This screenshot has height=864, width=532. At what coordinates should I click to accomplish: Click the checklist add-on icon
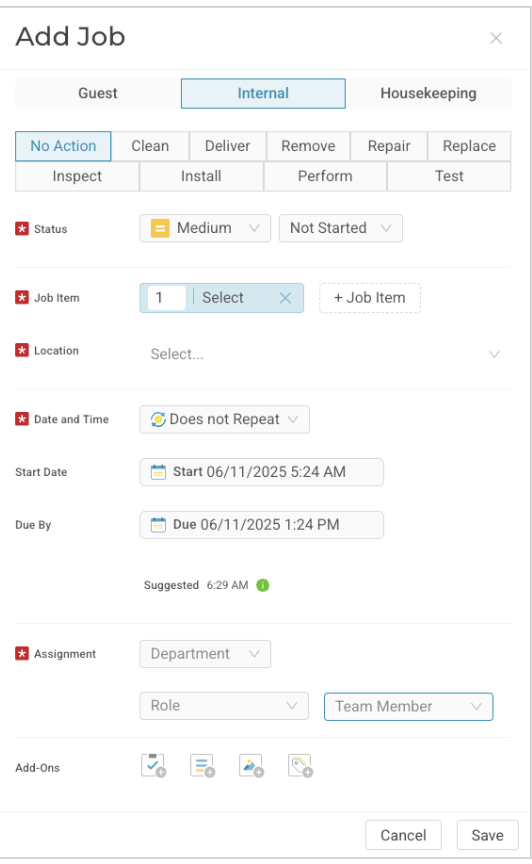click(153, 765)
